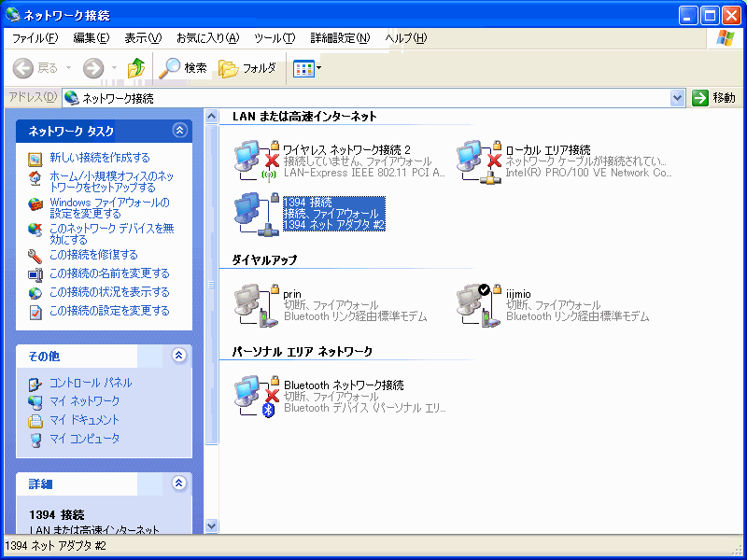The image size is (747, 560).
Task: Open the Back button history dropdown
Action: [x=68, y=68]
